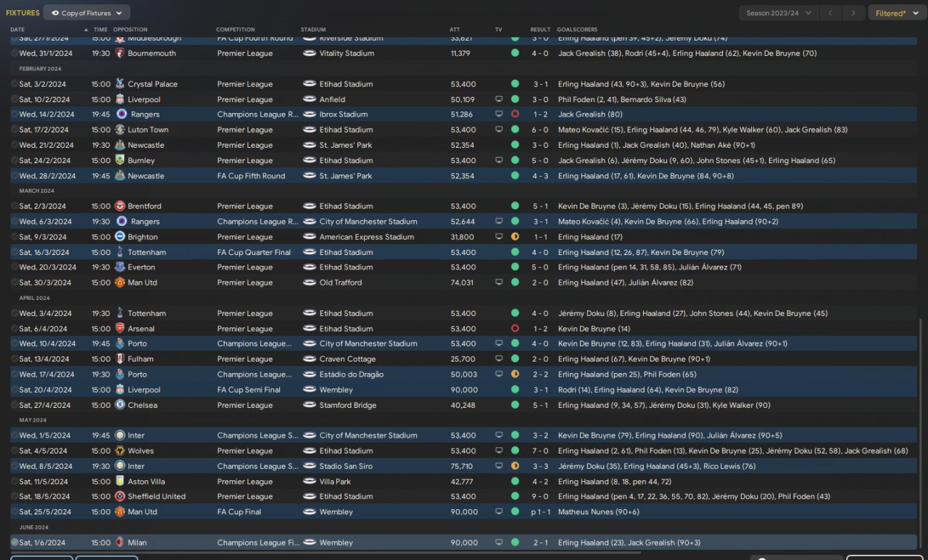
Task: Sort by the GOALSCORERS column header
Action: pyautogui.click(x=579, y=30)
